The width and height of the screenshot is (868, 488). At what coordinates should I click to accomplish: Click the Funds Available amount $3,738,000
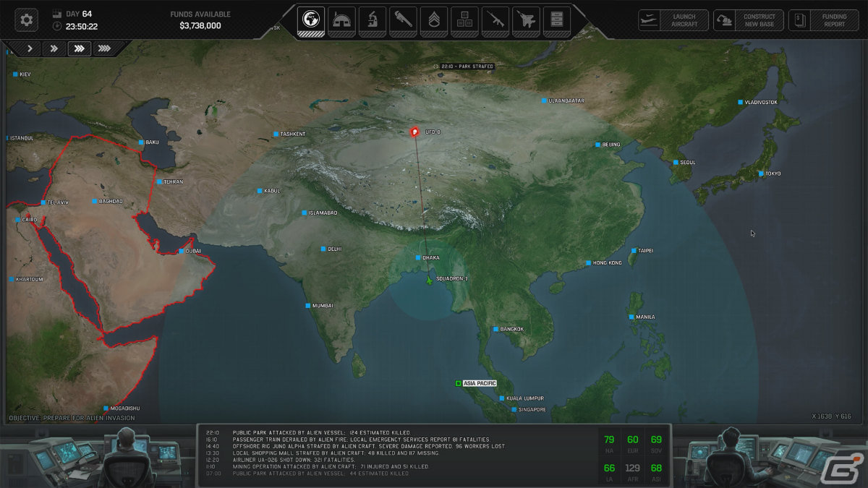(200, 25)
